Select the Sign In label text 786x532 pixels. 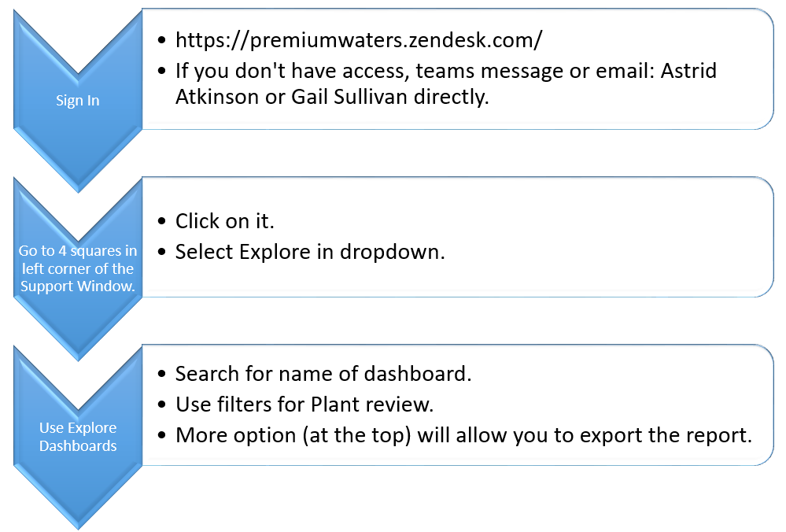click(78, 101)
